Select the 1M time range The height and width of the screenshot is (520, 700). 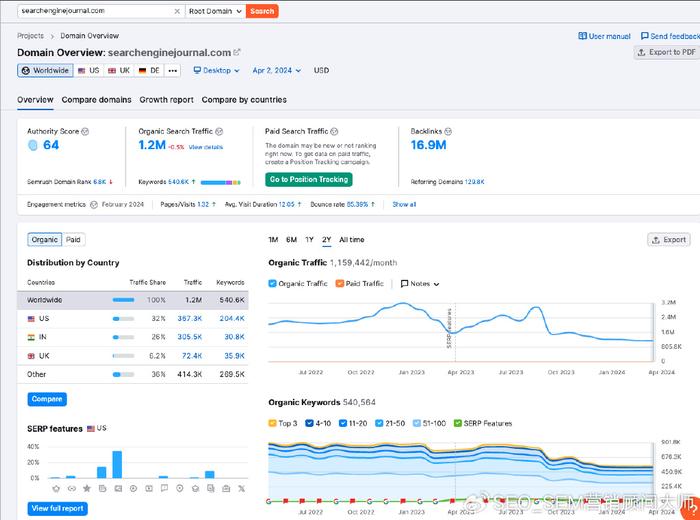point(273,240)
